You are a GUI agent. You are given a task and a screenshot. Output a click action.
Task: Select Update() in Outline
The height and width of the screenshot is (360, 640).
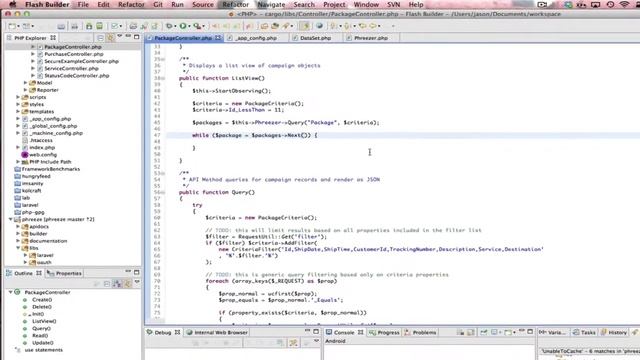tap(43, 343)
